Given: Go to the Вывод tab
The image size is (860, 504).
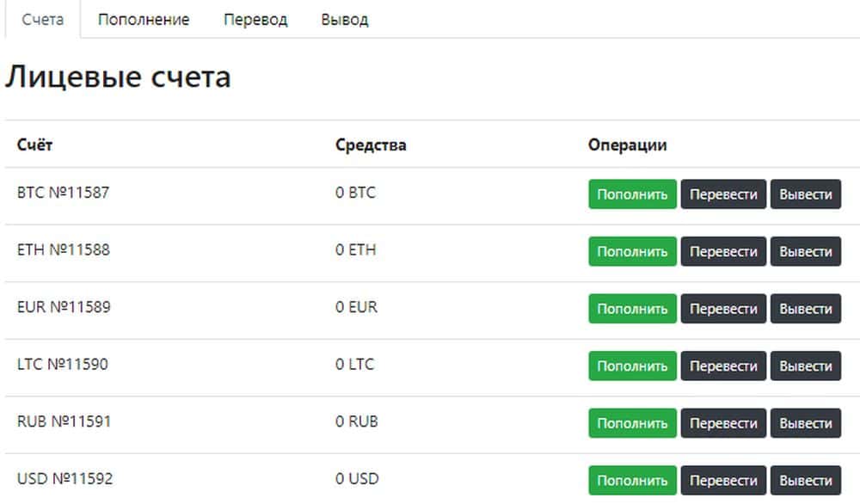Looking at the screenshot, I should click(344, 19).
